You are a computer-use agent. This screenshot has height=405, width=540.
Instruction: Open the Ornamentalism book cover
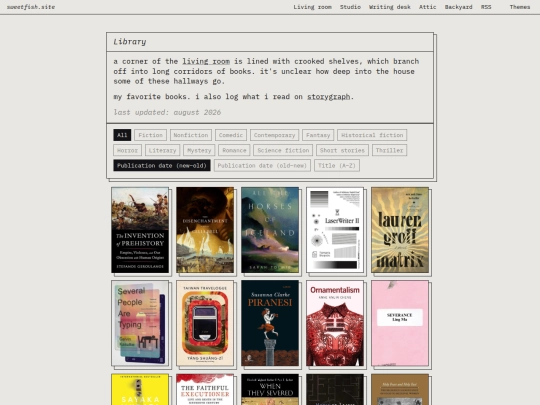[335, 323]
